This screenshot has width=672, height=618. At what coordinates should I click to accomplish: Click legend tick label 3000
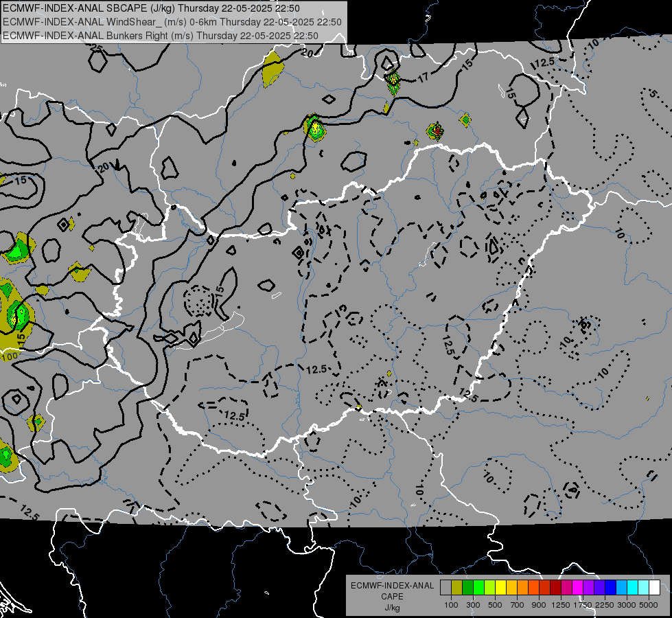(627, 605)
